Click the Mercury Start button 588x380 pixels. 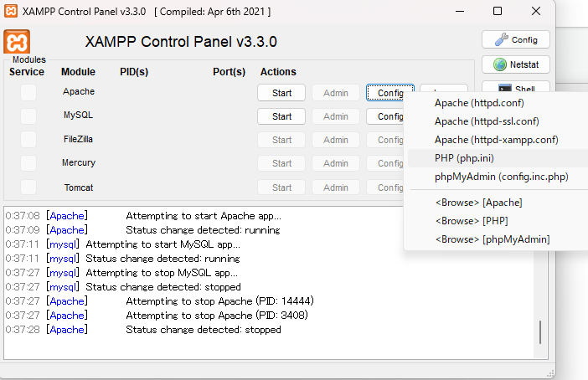(281, 163)
